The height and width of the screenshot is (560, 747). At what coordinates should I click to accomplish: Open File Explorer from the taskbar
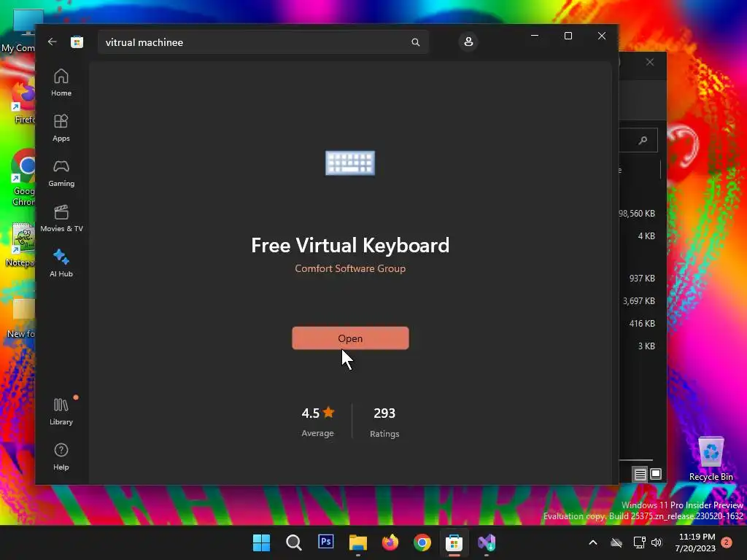tap(357, 542)
